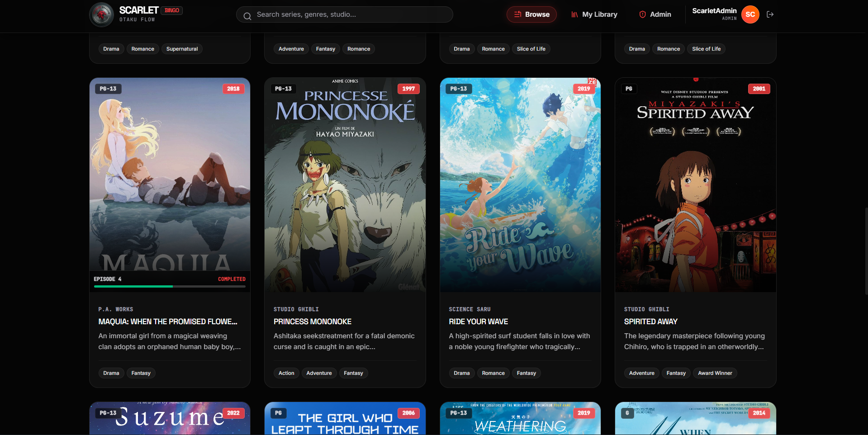This screenshot has height=435, width=868.
Task: Click Spirited Away description text
Action: click(694, 341)
